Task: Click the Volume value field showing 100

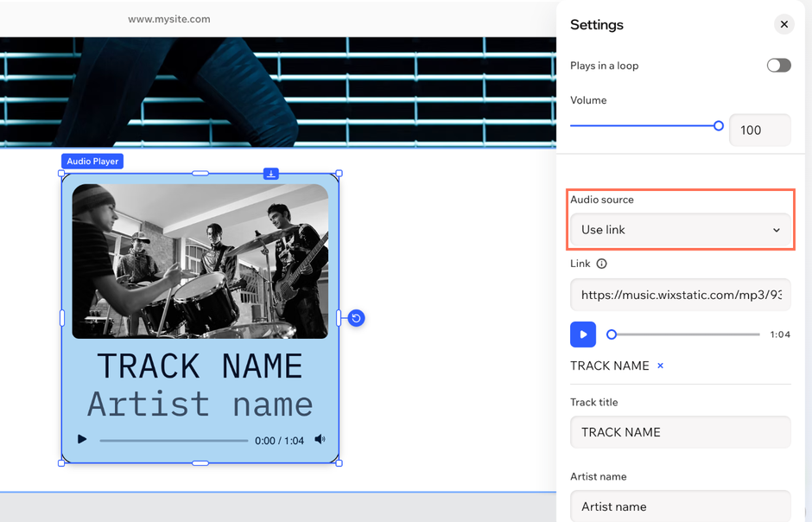Action: coord(759,130)
